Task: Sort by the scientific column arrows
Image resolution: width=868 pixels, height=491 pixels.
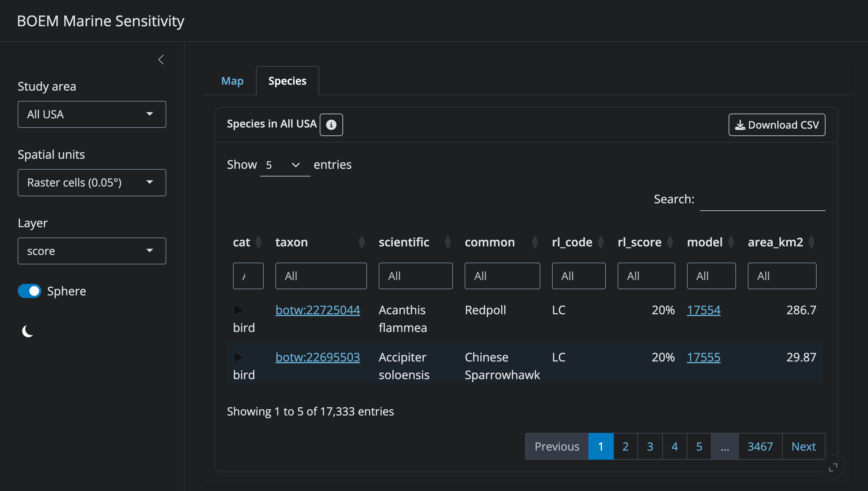Action: 448,242
